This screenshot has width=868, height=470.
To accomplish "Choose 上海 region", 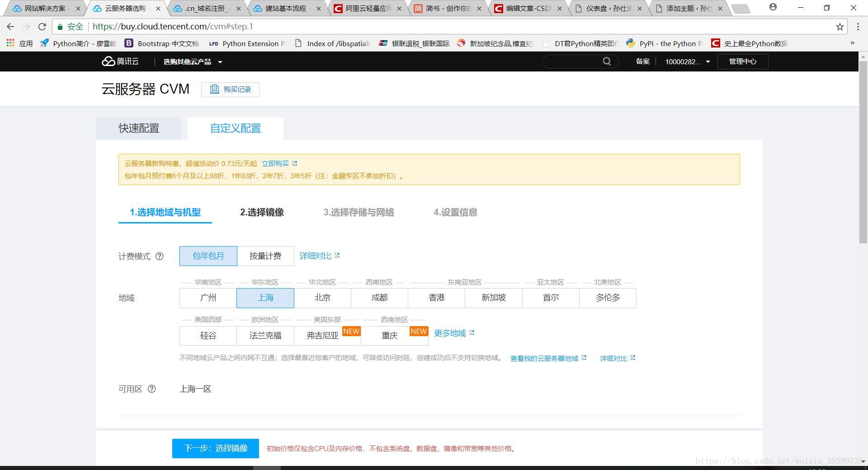I will pyautogui.click(x=265, y=298).
